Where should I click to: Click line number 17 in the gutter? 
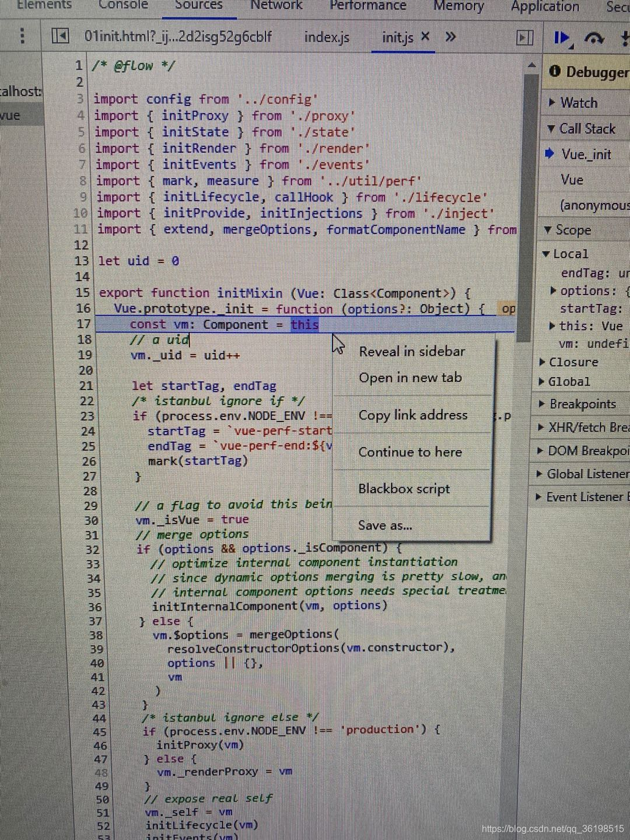[83, 324]
